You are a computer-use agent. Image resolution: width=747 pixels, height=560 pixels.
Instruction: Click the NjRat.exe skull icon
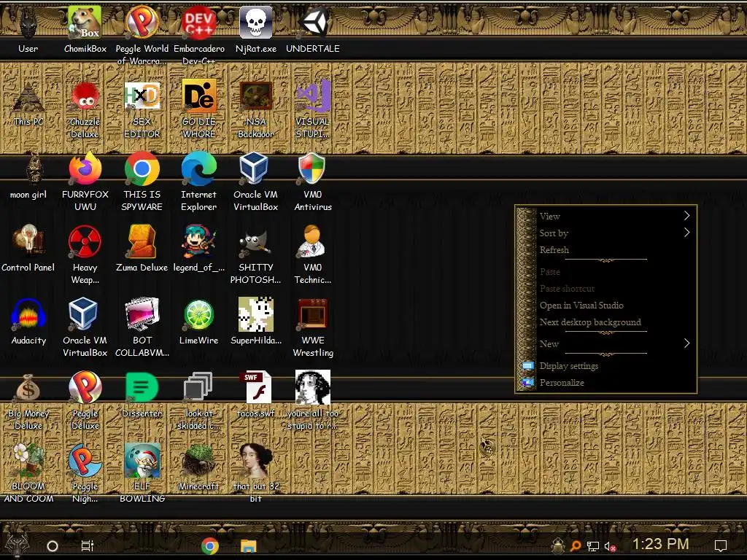(x=256, y=23)
